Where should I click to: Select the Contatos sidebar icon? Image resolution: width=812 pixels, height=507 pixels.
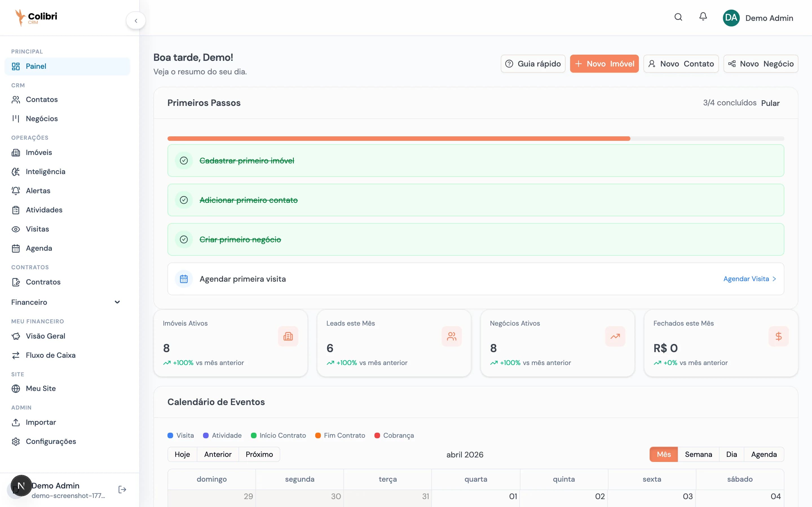click(x=16, y=99)
